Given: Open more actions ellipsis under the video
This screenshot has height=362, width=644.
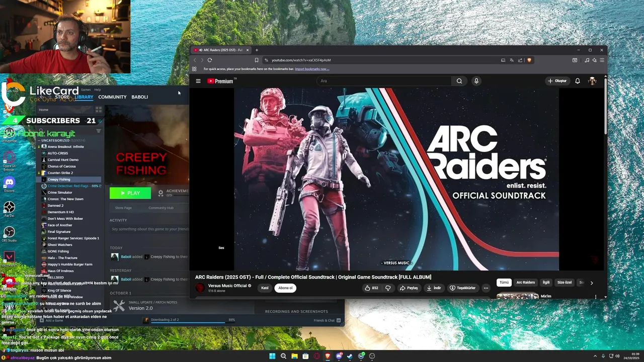Looking at the screenshot, I should (x=486, y=288).
